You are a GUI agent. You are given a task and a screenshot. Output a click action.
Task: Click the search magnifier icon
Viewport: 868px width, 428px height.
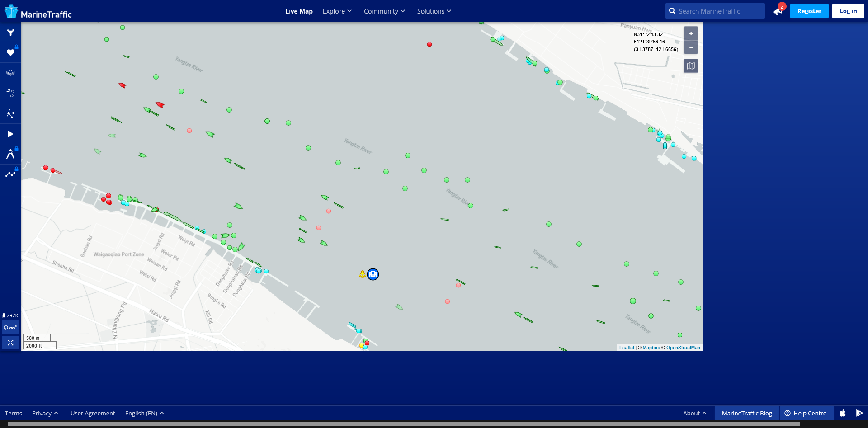tap(672, 11)
